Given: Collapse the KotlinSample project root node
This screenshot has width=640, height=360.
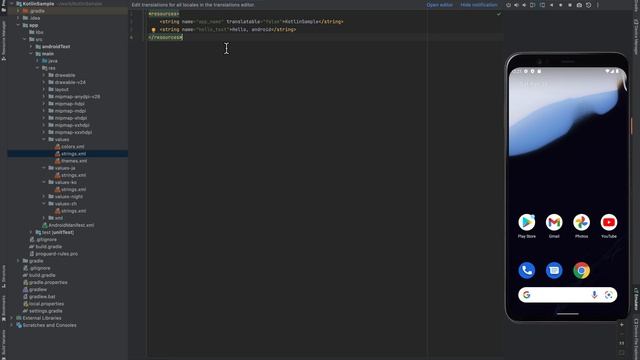Looking at the screenshot, I should pos(12,4).
